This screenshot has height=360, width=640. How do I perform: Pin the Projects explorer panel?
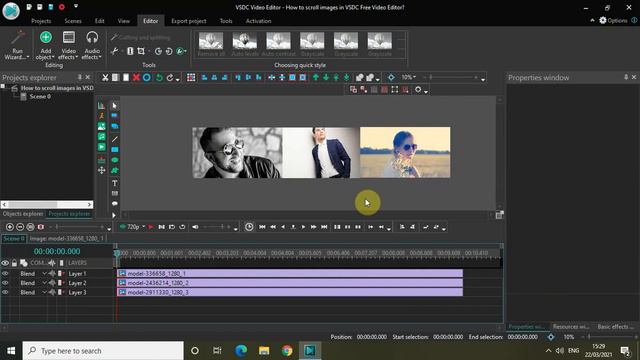[x=80, y=77]
